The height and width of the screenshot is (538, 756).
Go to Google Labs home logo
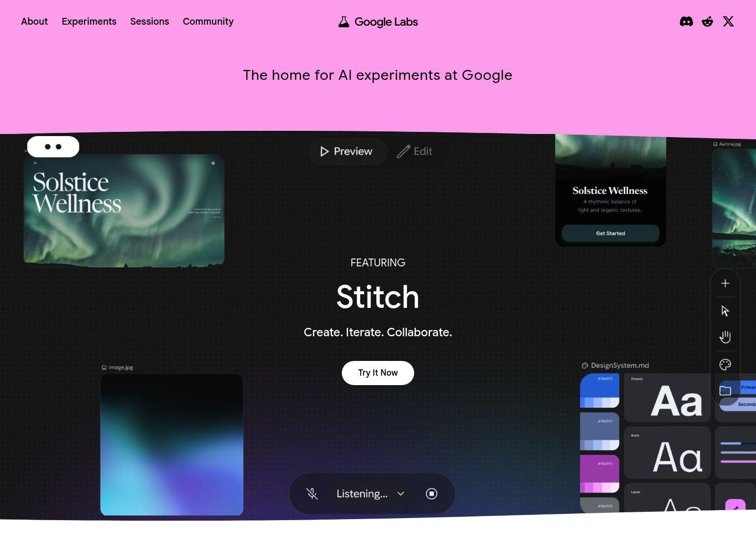click(x=378, y=22)
